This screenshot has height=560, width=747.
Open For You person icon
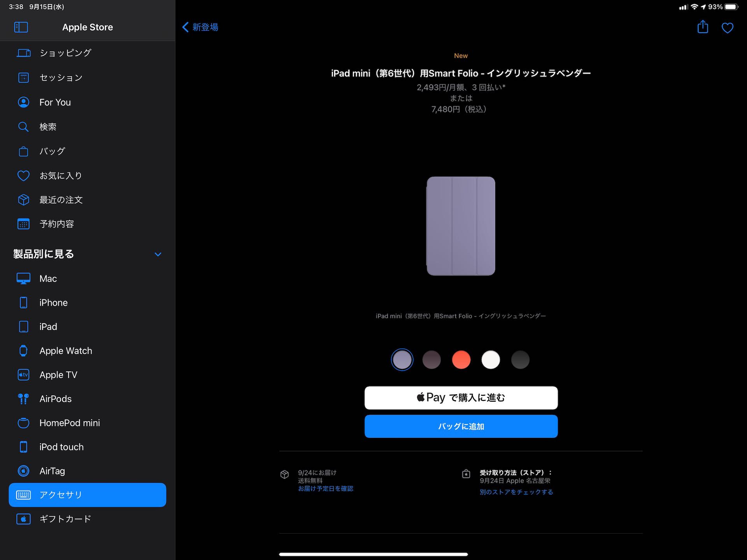23,102
